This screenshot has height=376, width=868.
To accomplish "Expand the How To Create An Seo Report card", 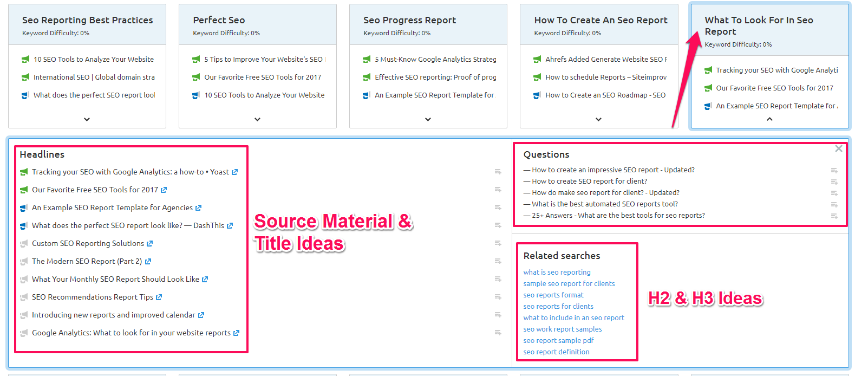I will coord(598,119).
